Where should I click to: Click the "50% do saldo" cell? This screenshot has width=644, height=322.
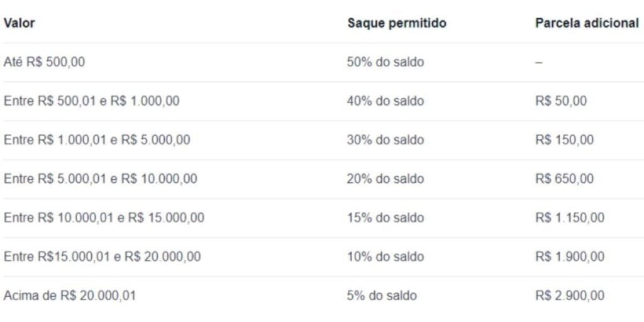pyautogui.click(x=385, y=62)
